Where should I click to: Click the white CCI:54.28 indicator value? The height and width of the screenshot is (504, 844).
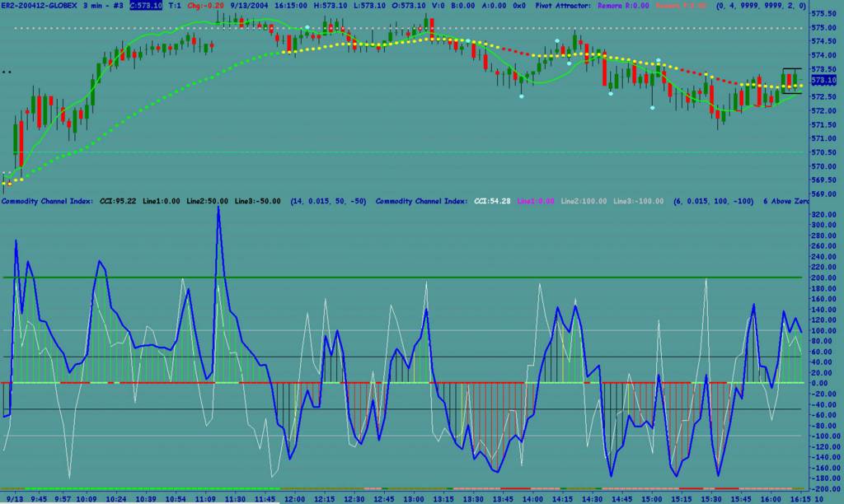[492, 201]
